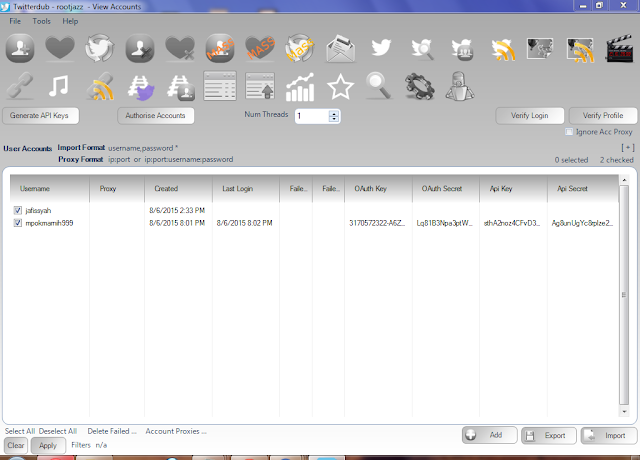Click the bird RSS feed icon
Screen dimensions: 640x460
coord(502,49)
